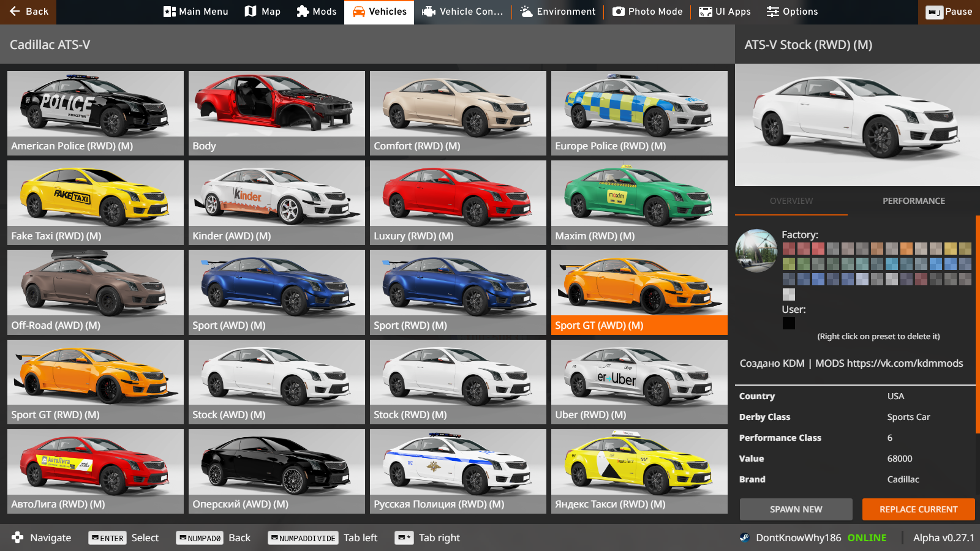
Task: Pick the black User color preset
Action: 789,323
